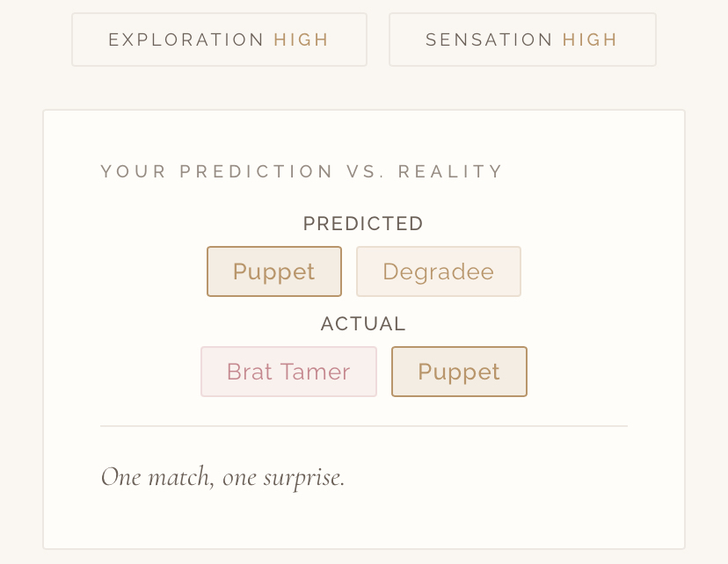This screenshot has height=564, width=728.
Task: Select the Degradee prediction chip
Action: pyautogui.click(x=439, y=271)
